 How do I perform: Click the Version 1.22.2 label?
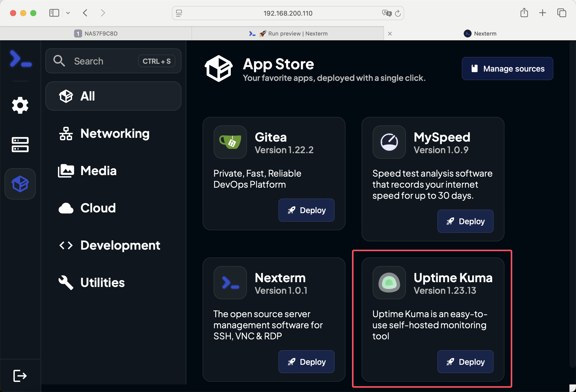coord(284,150)
